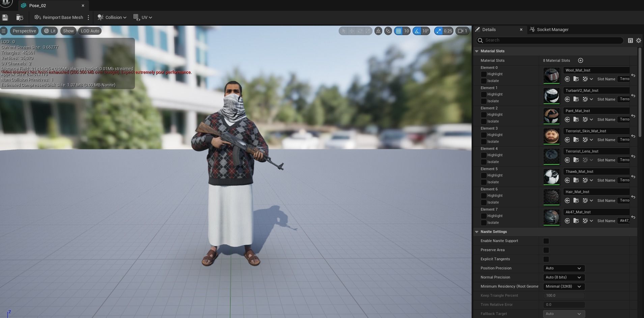Image resolution: width=644 pixels, height=318 pixels.
Task: Edit the Keep Triangle Percent value
Action: (x=564, y=295)
